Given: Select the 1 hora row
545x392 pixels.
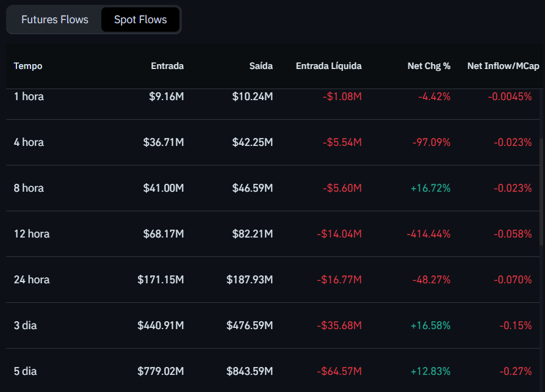Looking at the screenshot, I should tap(29, 96).
